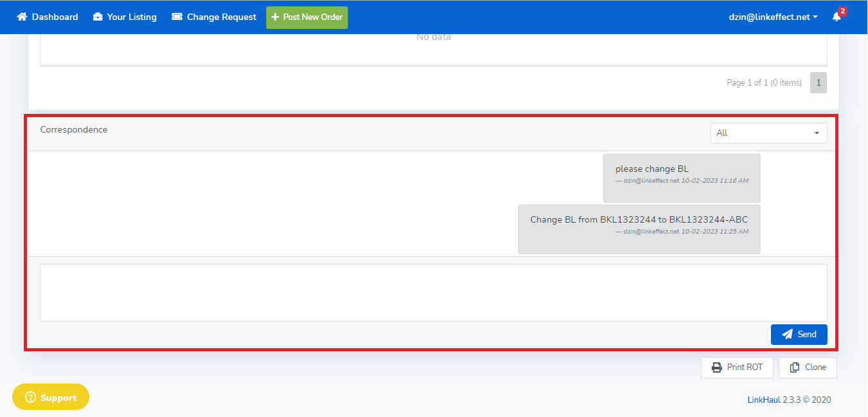Screen dimensions: 868x417
Task: Focus the correspondence message text box
Action: click(x=433, y=293)
